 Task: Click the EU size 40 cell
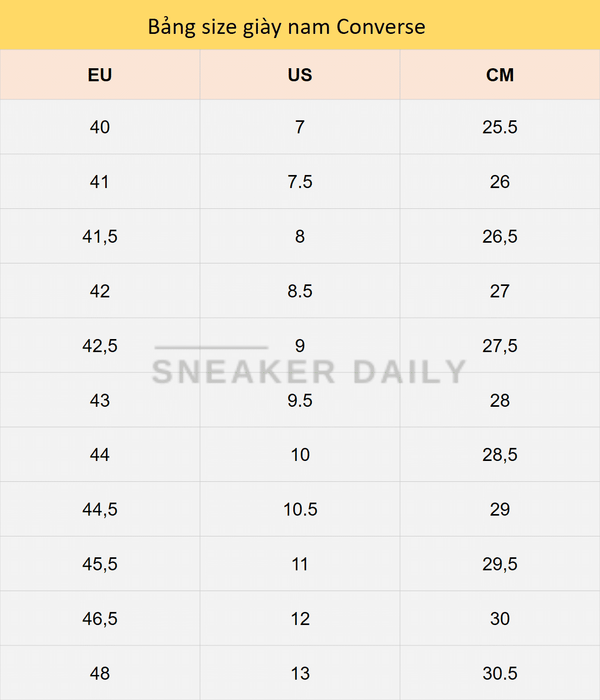coord(100,127)
